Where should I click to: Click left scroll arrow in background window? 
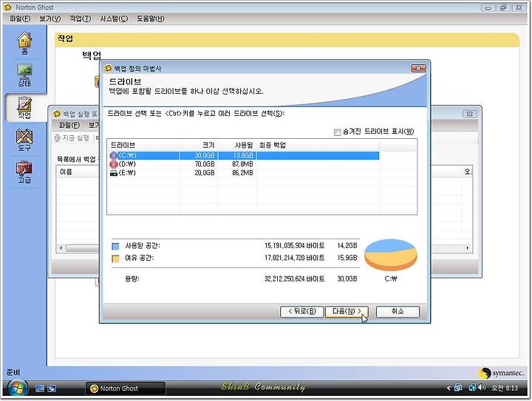61,248
